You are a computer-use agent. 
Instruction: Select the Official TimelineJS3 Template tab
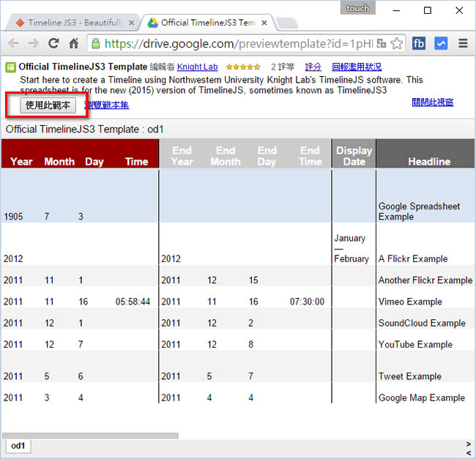point(208,23)
